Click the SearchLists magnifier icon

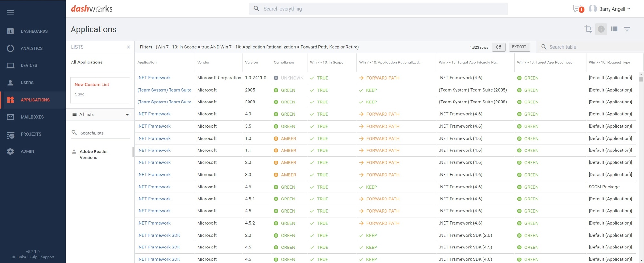point(74,133)
